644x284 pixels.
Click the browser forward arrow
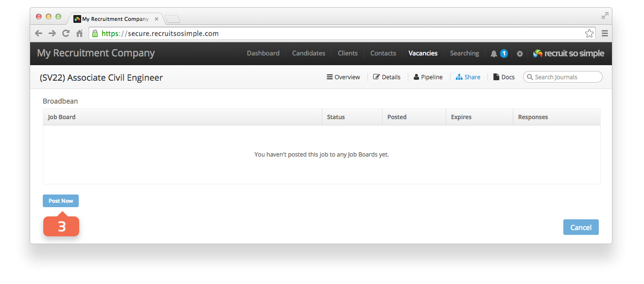click(52, 34)
